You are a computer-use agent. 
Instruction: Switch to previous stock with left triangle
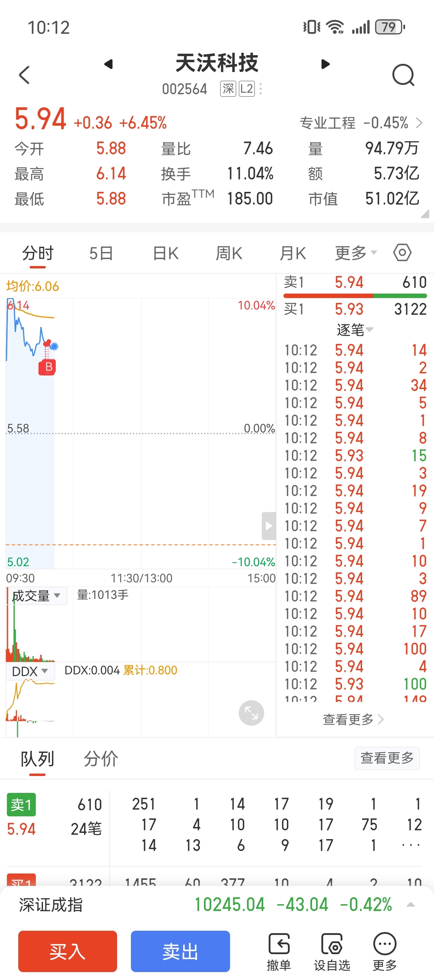click(108, 64)
